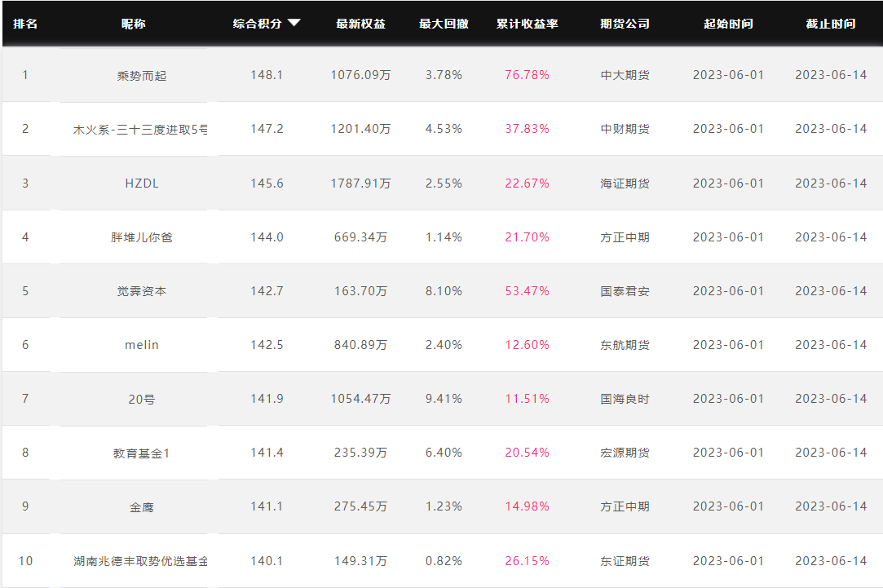The image size is (883, 588).
Task: Select score value 142.7
Action: tap(267, 291)
